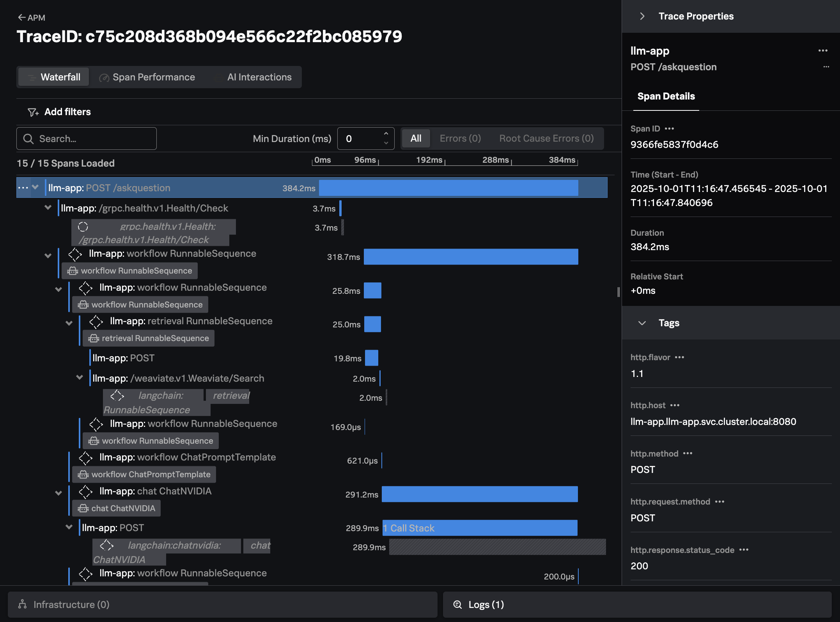Show Root Cause Errors (0) only
The image size is (840, 622).
[546, 139]
